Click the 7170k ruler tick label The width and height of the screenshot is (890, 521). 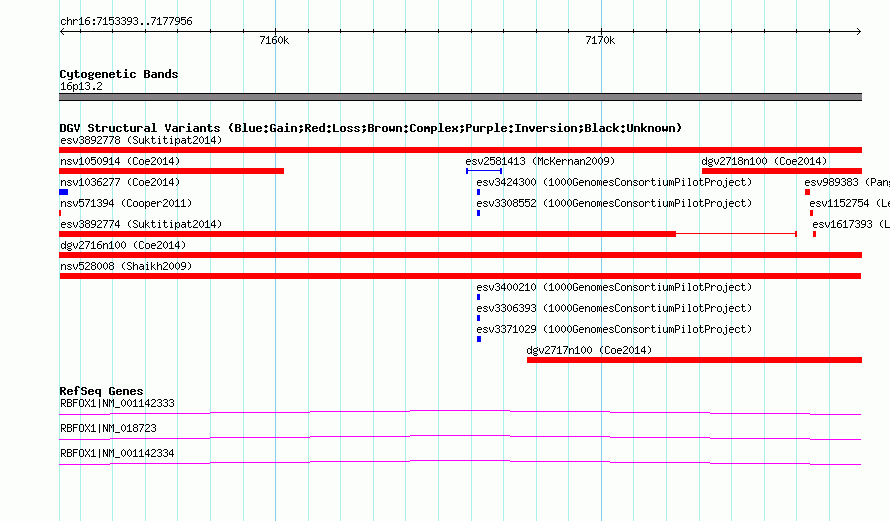(x=600, y=40)
